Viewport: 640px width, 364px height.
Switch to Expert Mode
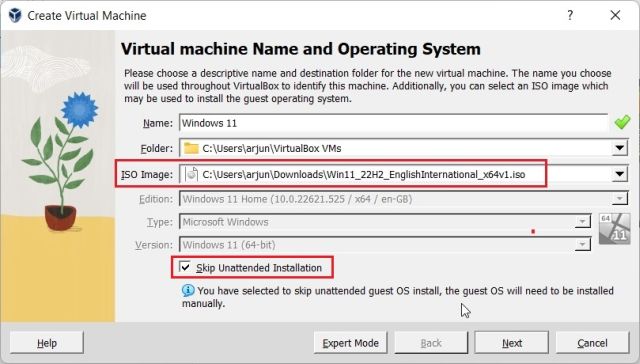[350, 343]
